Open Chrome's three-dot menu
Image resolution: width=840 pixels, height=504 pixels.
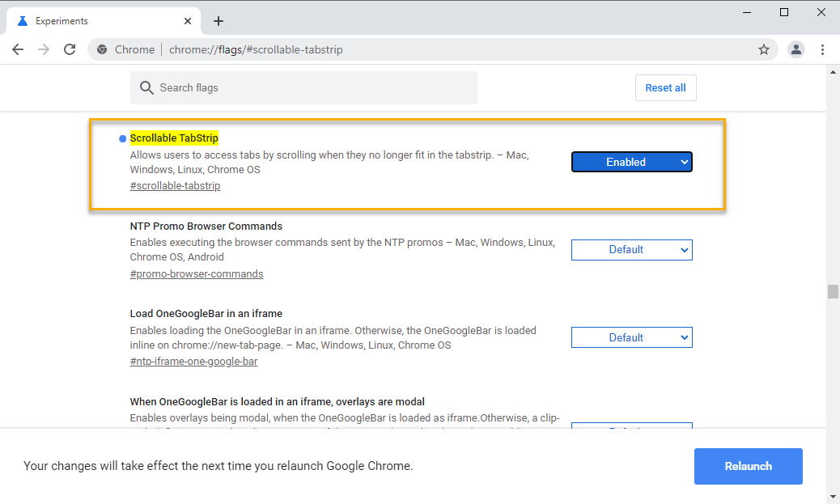coord(822,49)
